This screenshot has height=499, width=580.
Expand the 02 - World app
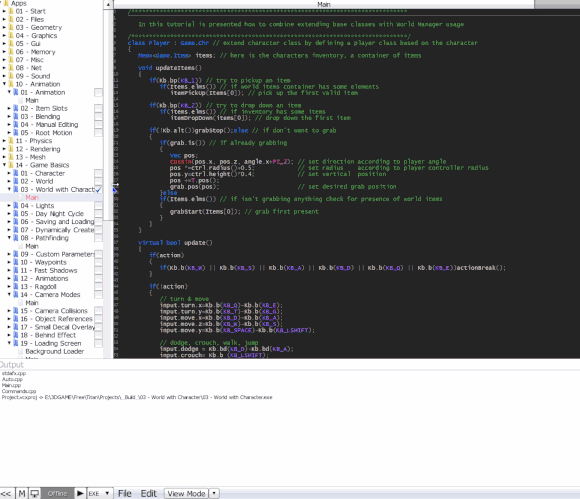[9, 181]
